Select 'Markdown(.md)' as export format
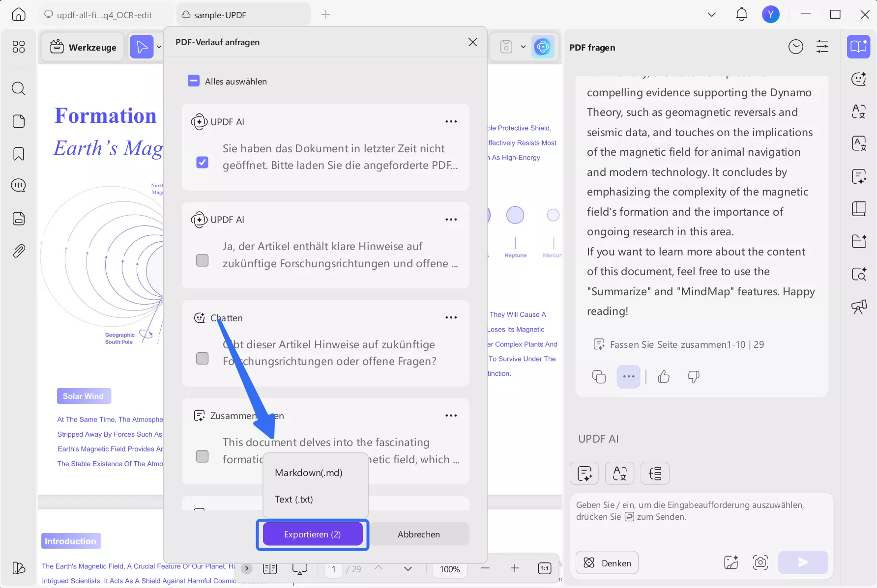Viewport: 877px width, 588px height. point(308,473)
